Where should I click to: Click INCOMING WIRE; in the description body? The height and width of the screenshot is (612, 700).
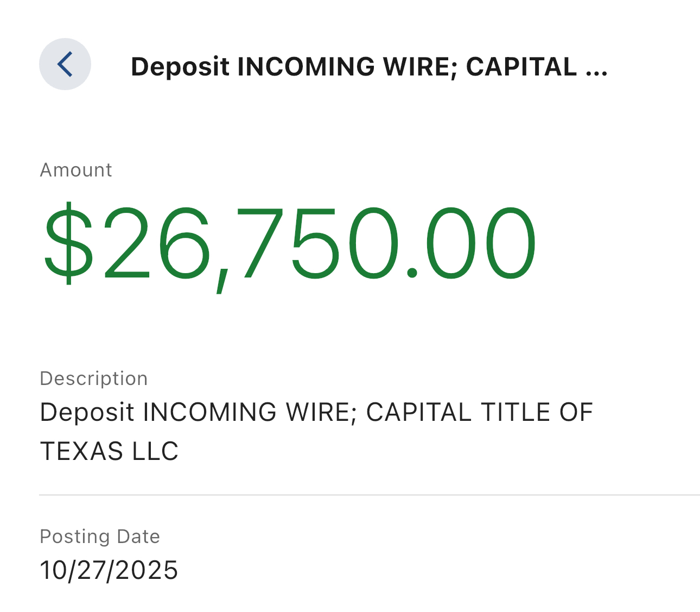pos(250,412)
